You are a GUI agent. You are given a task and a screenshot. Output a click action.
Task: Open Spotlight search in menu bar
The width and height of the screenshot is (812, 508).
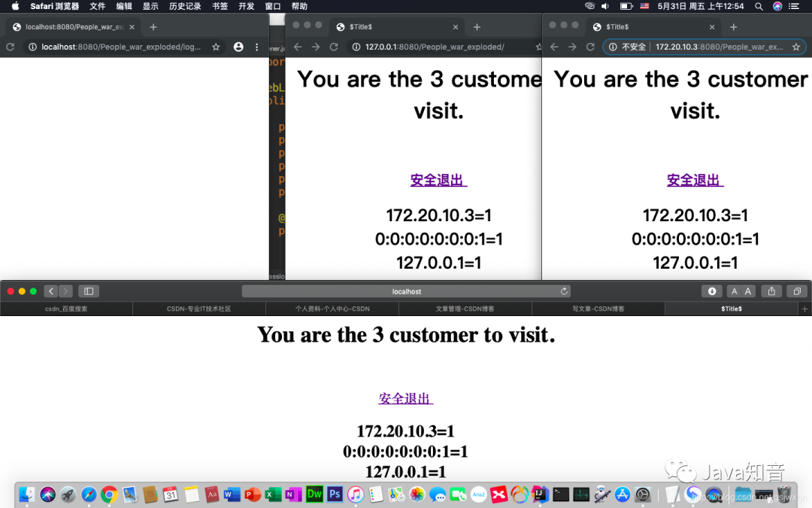pos(759,6)
